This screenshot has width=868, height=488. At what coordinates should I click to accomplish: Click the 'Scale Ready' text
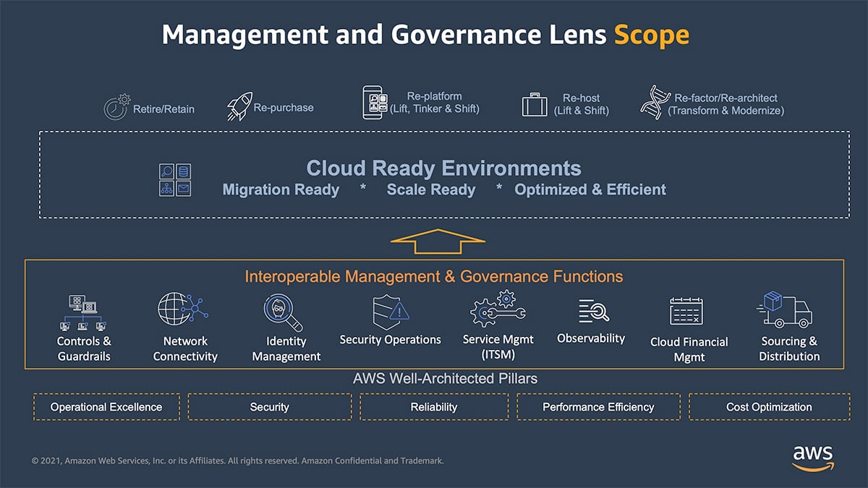coord(431,190)
